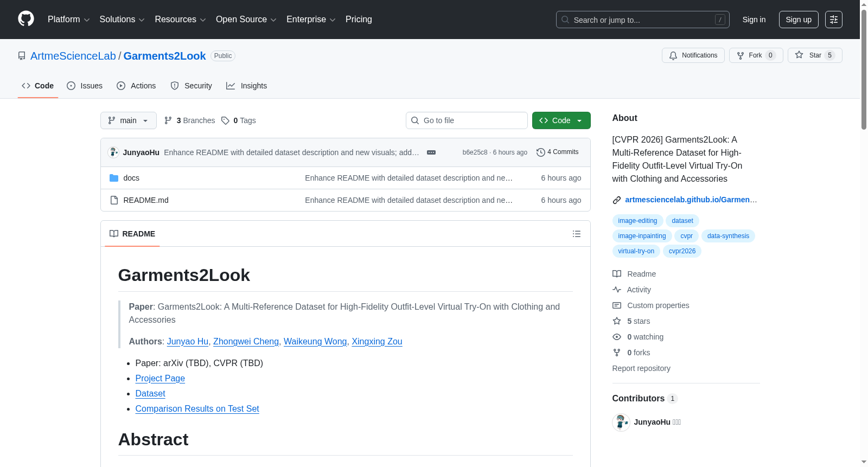The height and width of the screenshot is (467, 868).
Task: Open the docs folder
Action: click(x=131, y=178)
